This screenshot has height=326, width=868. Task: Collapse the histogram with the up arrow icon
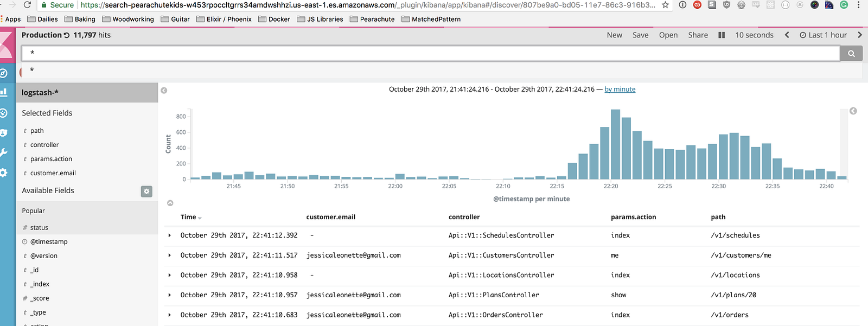pos(170,203)
